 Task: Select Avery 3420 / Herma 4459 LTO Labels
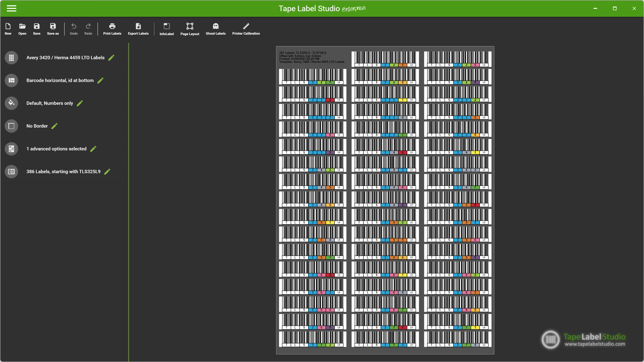[66, 58]
